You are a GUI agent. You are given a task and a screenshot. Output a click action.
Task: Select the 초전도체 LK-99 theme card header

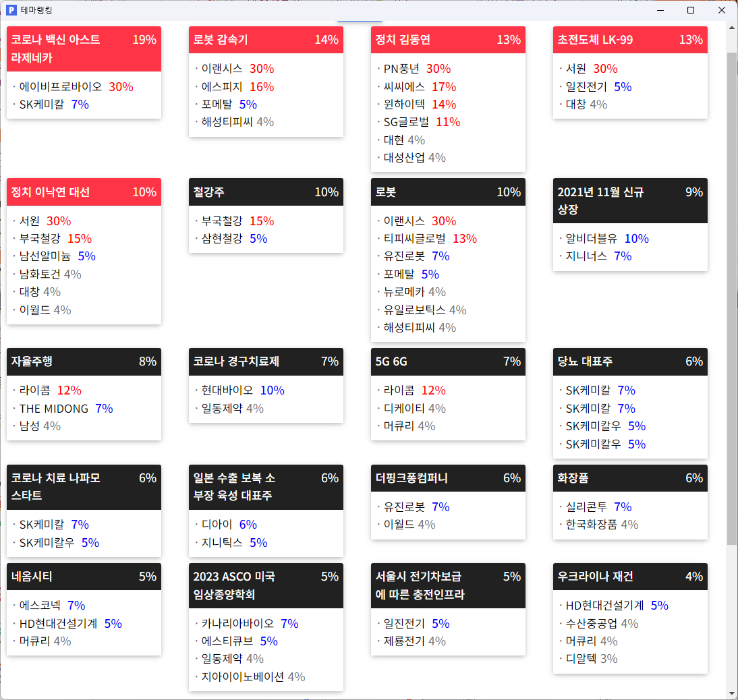(630, 40)
